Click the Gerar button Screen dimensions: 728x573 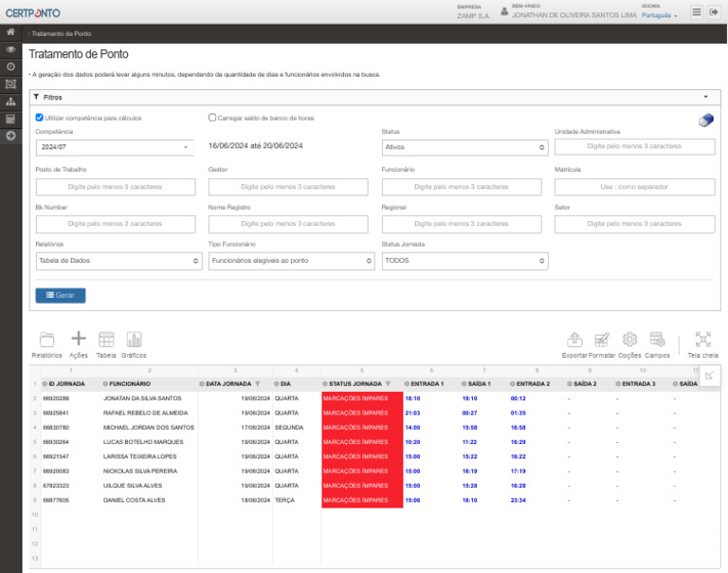click(61, 295)
